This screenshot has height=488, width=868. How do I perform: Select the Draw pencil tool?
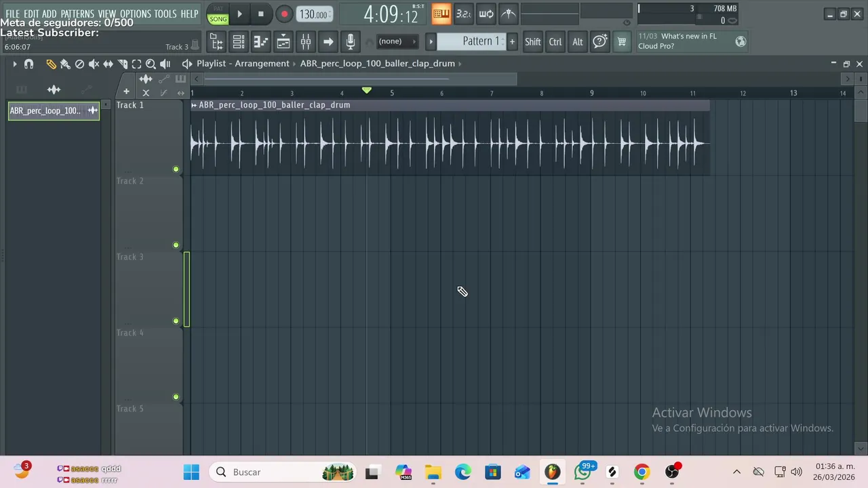[51, 64]
